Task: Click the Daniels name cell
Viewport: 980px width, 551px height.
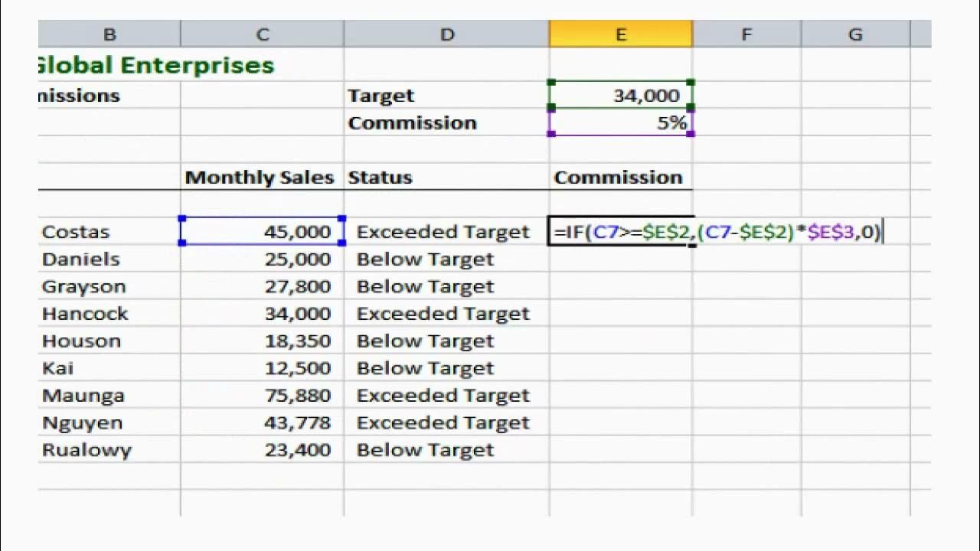Action: [107, 259]
